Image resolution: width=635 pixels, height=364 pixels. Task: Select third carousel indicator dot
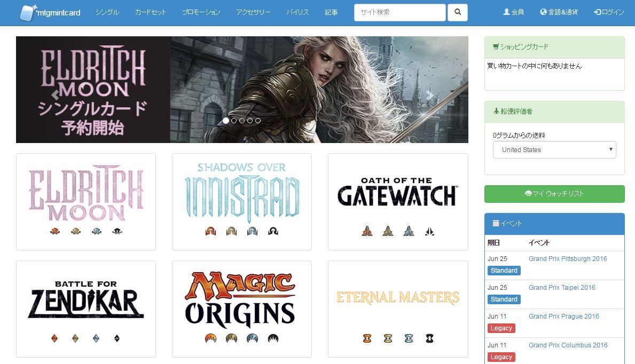click(242, 121)
